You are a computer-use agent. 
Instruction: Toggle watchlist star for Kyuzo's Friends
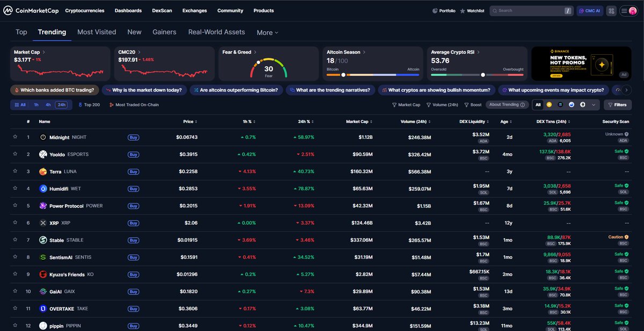coord(16,275)
